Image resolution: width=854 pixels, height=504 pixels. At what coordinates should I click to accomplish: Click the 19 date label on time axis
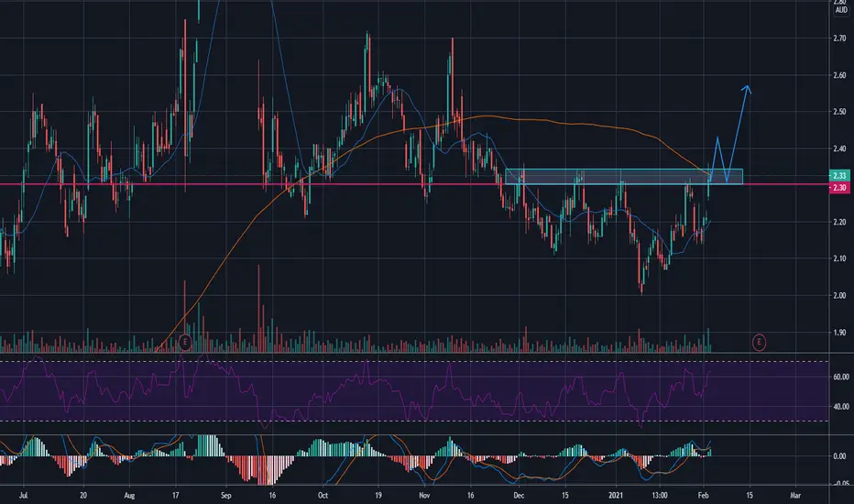[378, 496]
